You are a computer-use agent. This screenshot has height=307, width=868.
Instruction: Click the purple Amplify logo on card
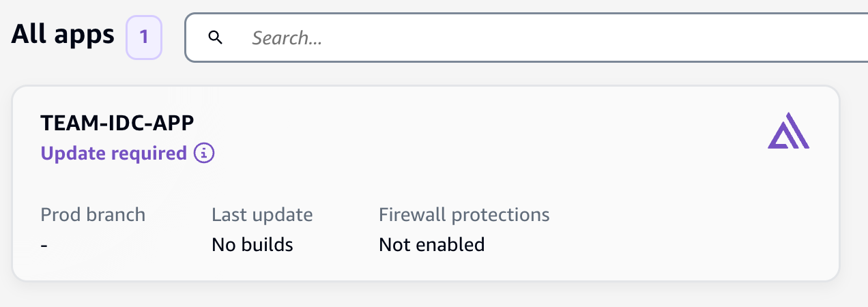[x=788, y=130]
